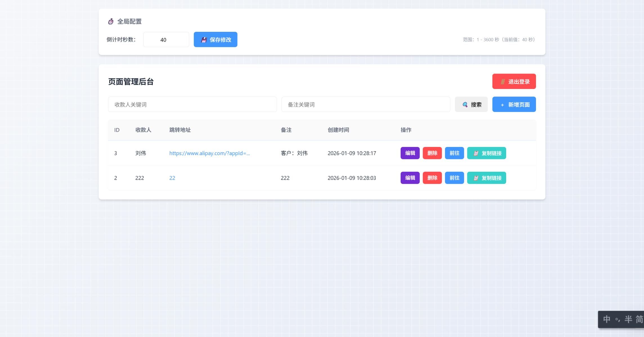
Task: Click the stopwatch icon beside 全局配置
Action: pos(111,22)
